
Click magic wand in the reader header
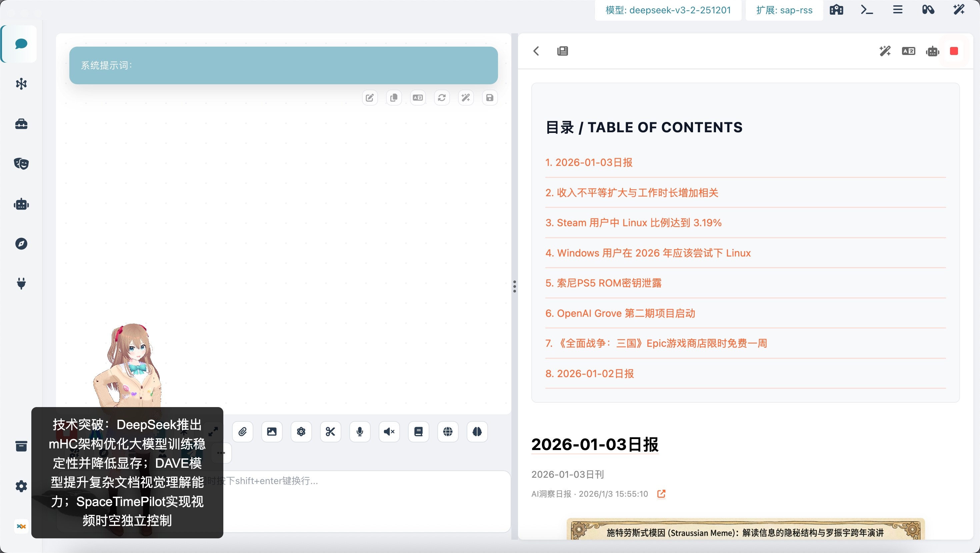click(885, 51)
